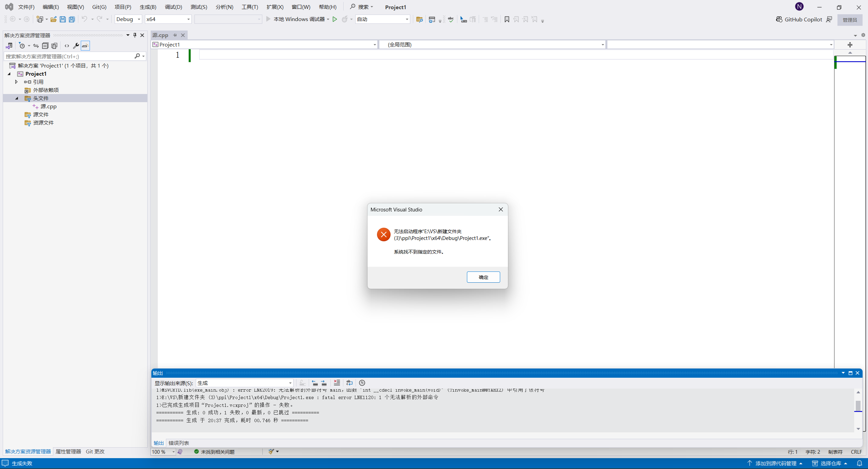Viewport: 868px width, 469px height.
Task: Click the Open File folder icon
Action: click(53, 19)
